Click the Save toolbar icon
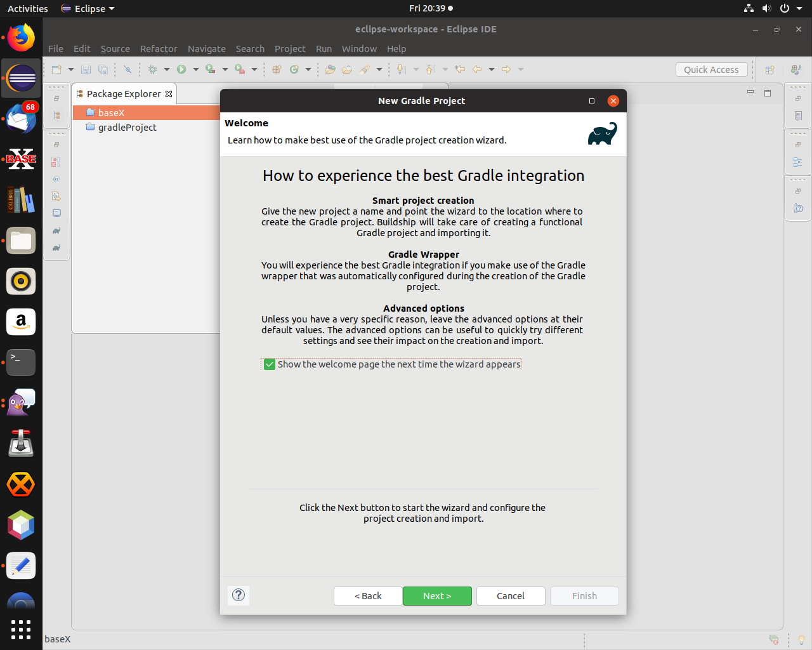812x650 pixels. coord(86,69)
